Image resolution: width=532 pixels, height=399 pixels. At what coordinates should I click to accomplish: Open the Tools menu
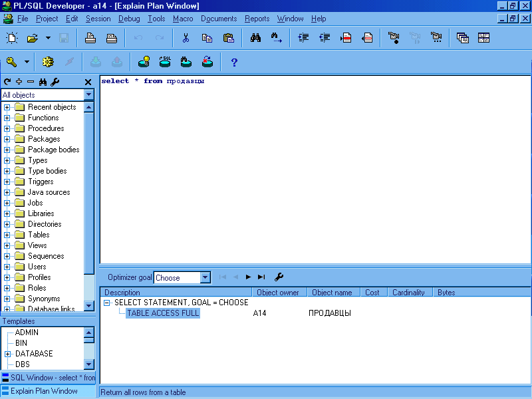point(156,19)
